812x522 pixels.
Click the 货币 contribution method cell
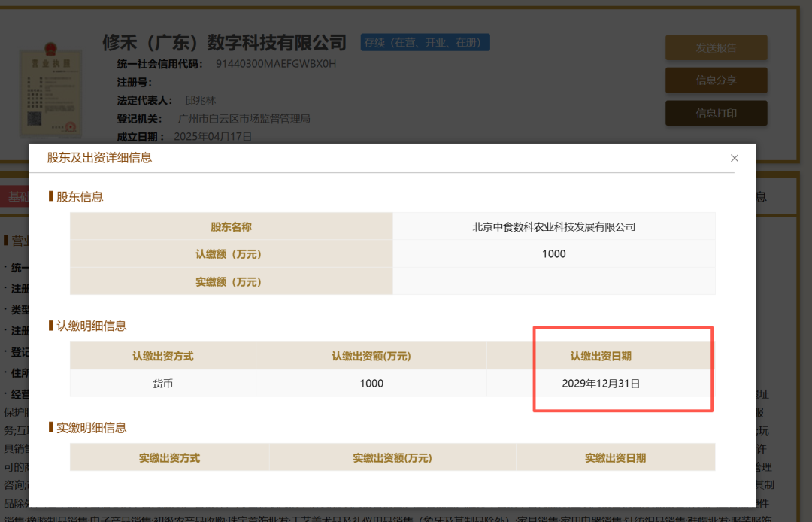pyautogui.click(x=162, y=383)
